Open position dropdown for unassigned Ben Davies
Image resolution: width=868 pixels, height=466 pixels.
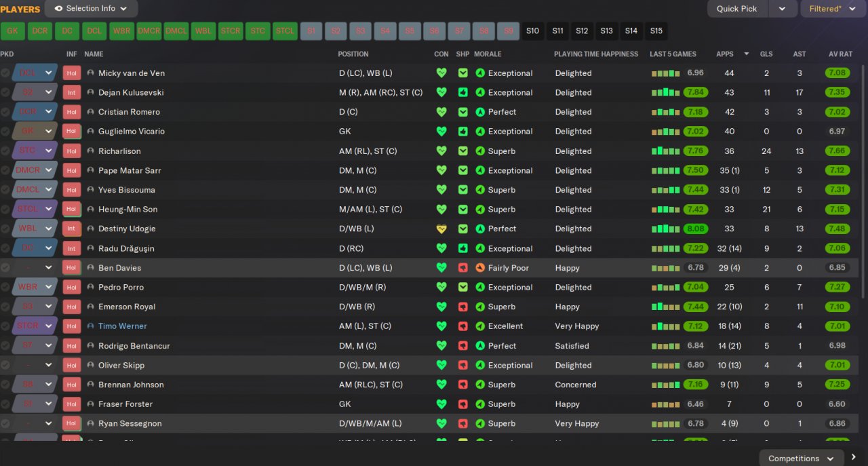click(49, 268)
